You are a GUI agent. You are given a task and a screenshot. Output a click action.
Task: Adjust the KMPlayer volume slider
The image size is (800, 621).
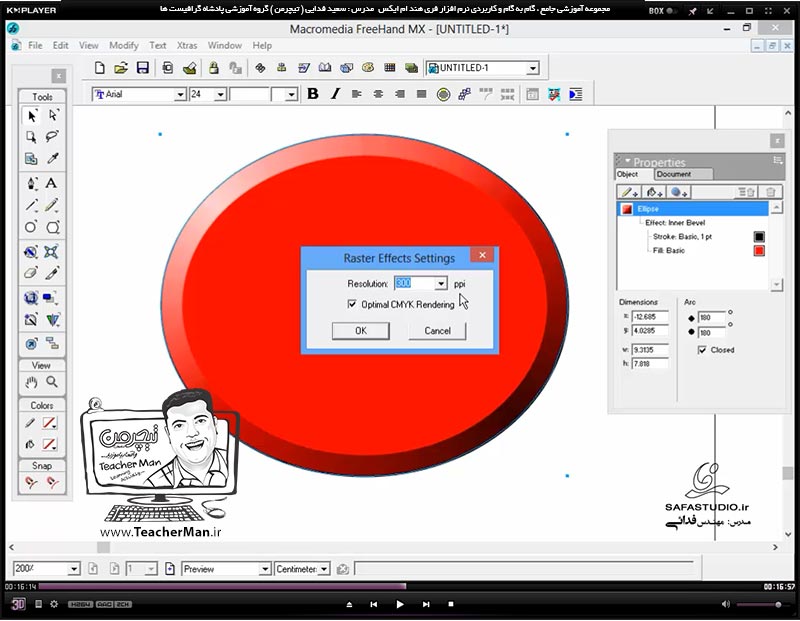click(x=763, y=605)
